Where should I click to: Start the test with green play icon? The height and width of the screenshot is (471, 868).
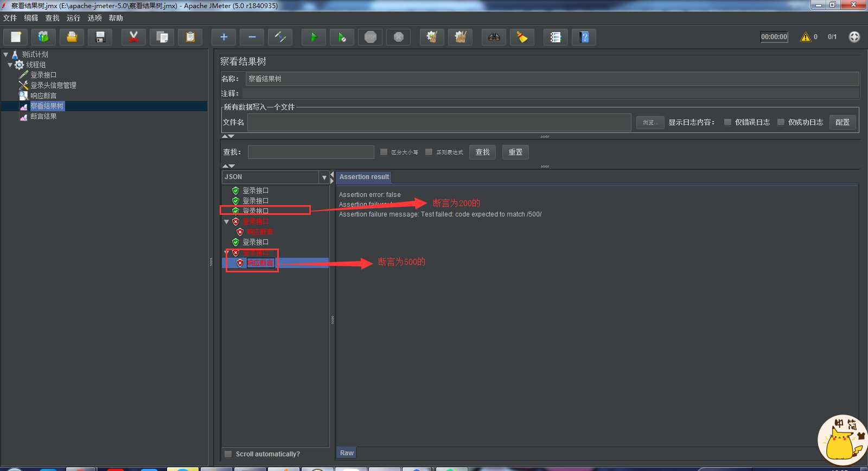pyautogui.click(x=314, y=37)
